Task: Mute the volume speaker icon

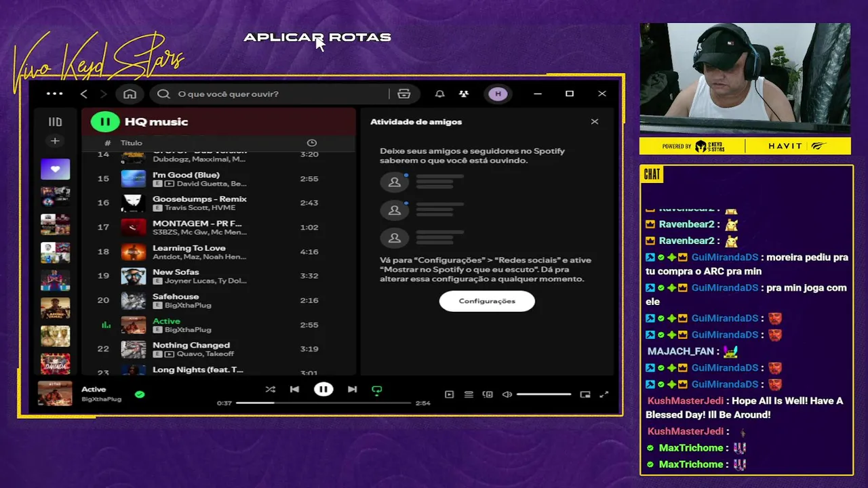Action: tap(507, 394)
